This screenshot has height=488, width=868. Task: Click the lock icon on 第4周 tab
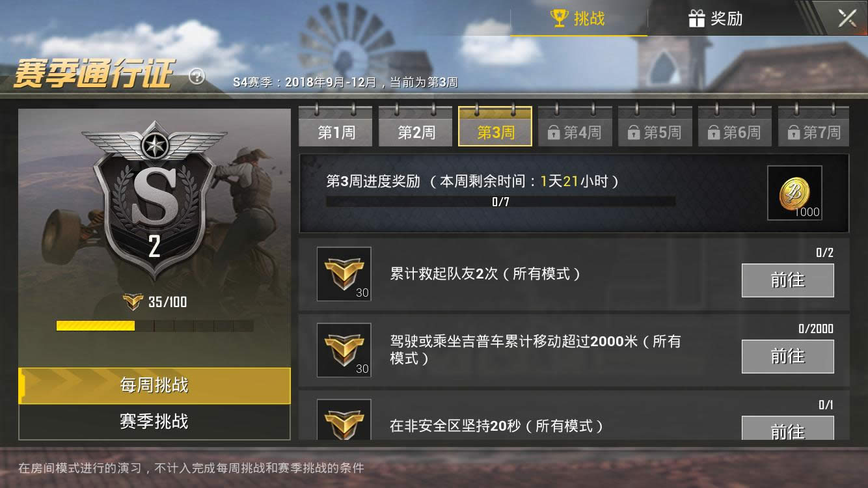[554, 133]
